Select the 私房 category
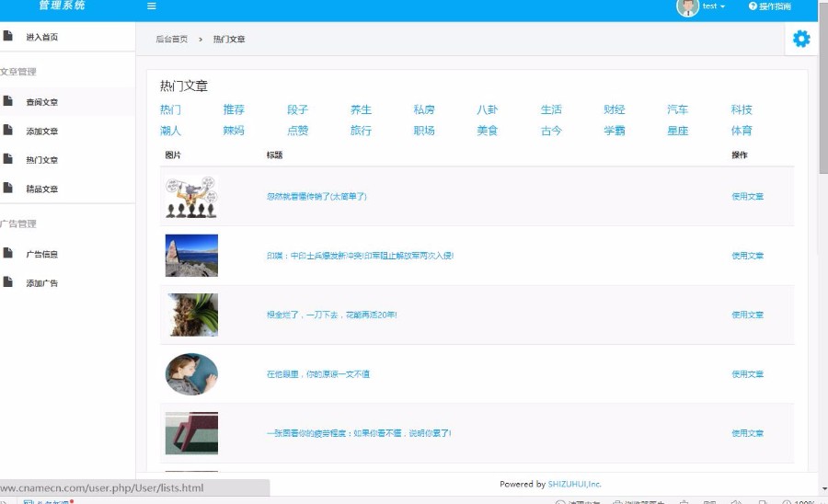The image size is (828, 504). [424, 109]
